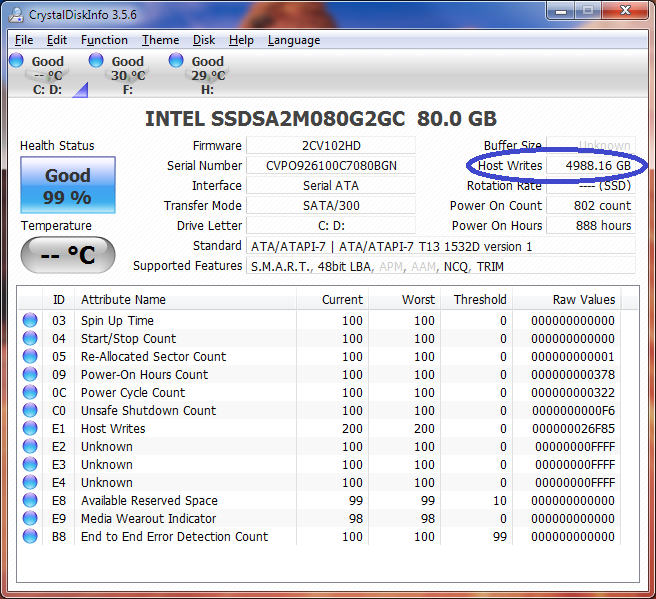Switch to drive H: at 29 °C
This screenshot has height=599, width=656.
coord(208,75)
